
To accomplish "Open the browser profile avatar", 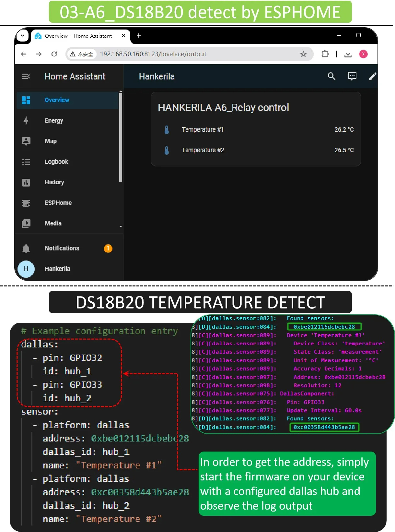I will click(363, 54).
